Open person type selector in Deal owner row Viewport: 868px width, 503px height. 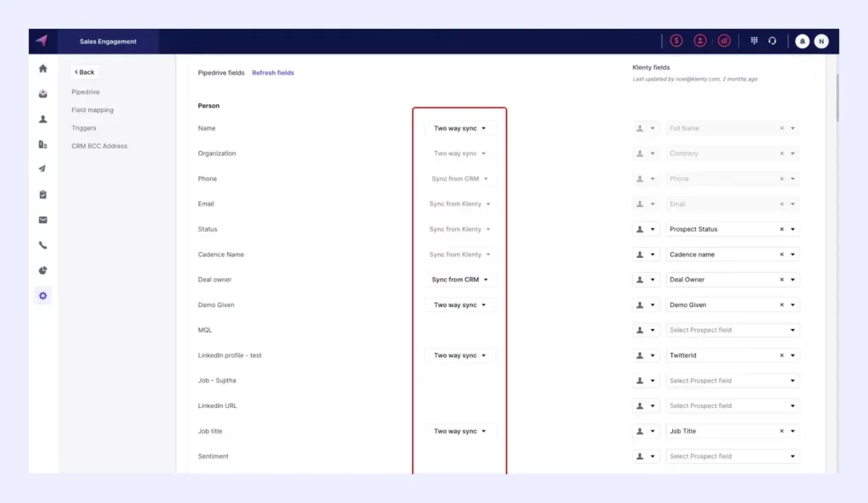point(645,280)
